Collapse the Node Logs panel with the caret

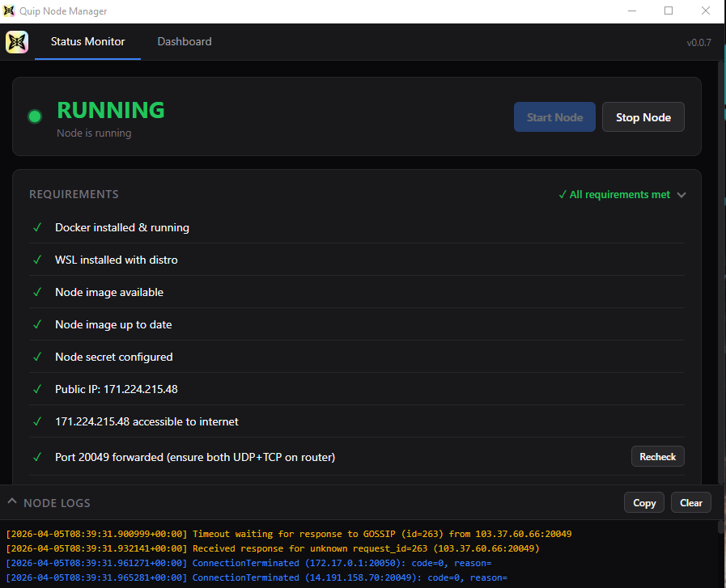[12, 501]
